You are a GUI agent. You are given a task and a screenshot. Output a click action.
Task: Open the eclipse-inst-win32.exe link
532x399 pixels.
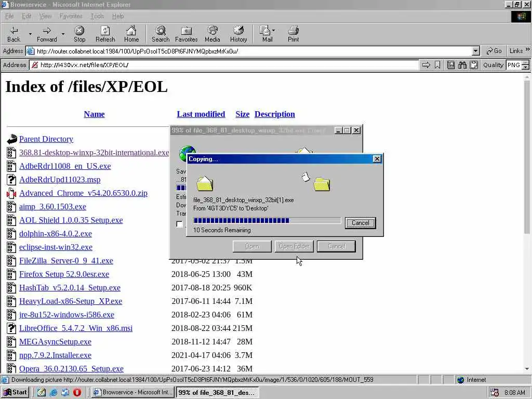pyautogui.click(x=56, y=247)
